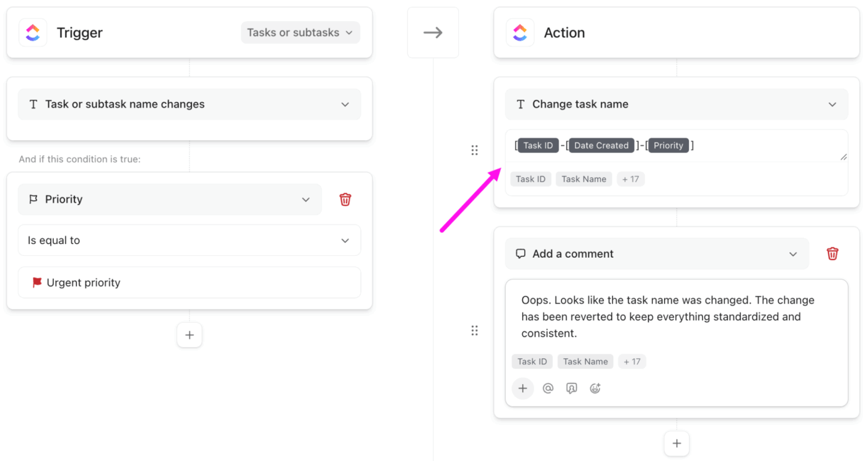This screenshot has width=868, height=461.
Task: Expand the Task or subtask name changes dropdown
Action: 345,104
